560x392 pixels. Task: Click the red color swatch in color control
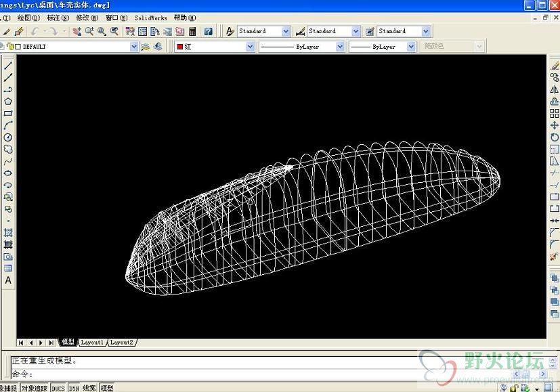180,47
